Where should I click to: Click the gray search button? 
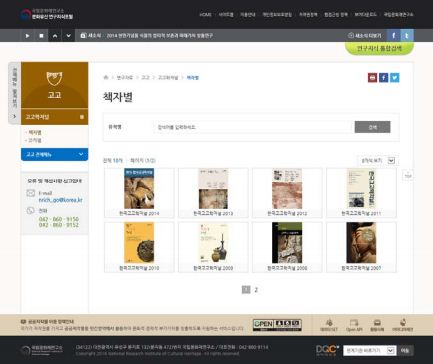point(372,127)
